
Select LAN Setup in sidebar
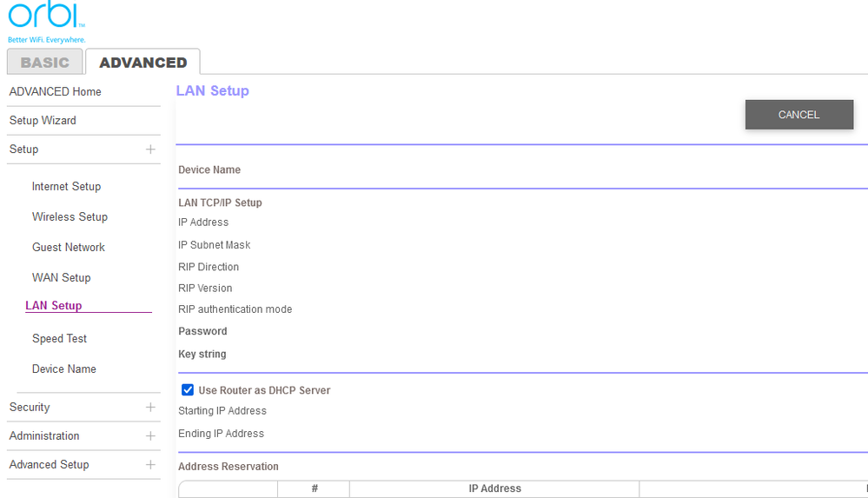coord(54,305)
